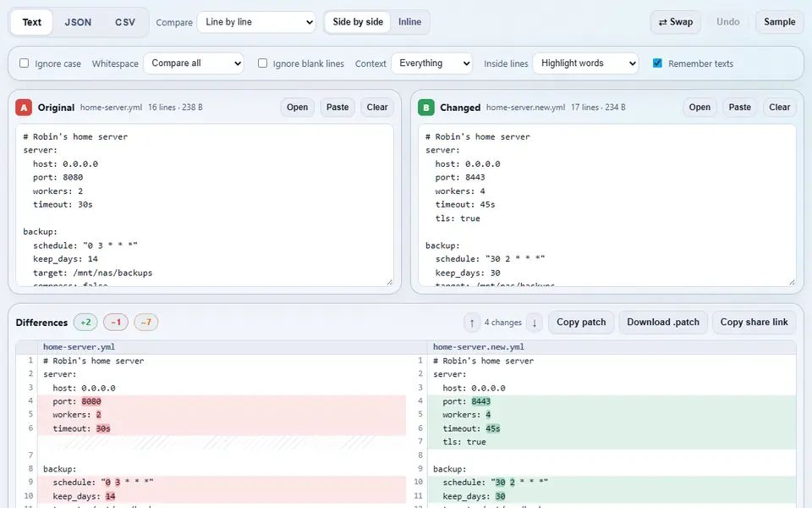Viewport: 812px width, 508px height.
Task: Switch to the JSON tab
Action: 78,22
